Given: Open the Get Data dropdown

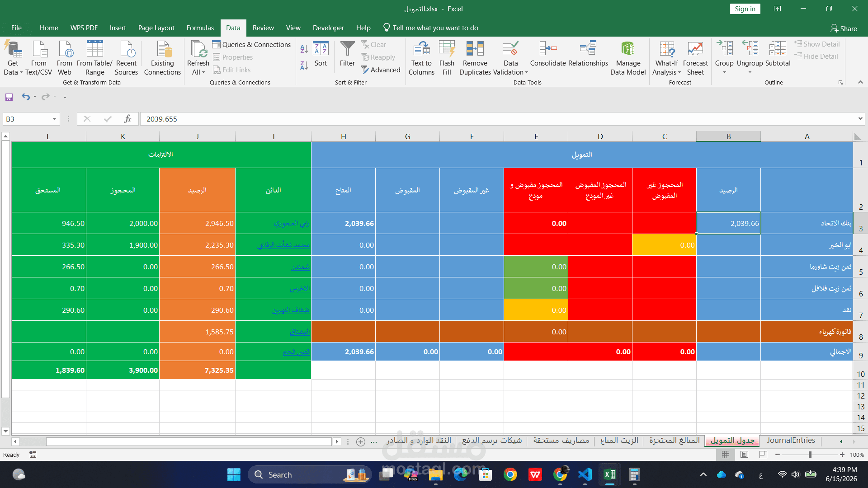Looking at the screenshot, I should click(13, 58).
